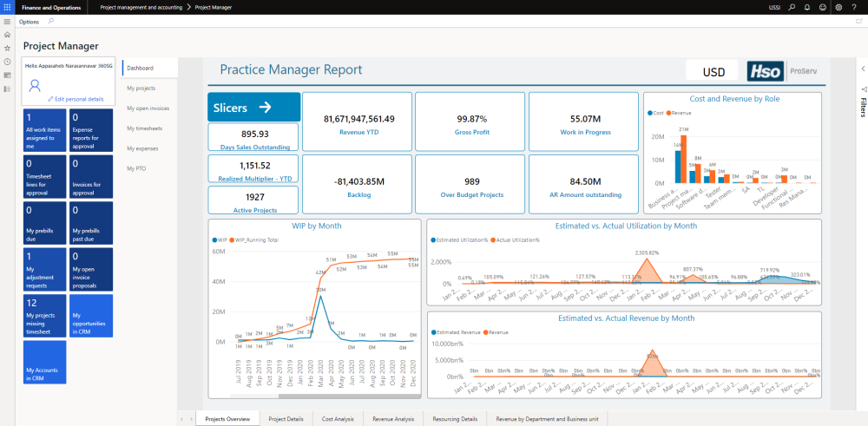Open Modules list icon in sidebar
This screenshot has width=868, height=426.
pos(7,88)
